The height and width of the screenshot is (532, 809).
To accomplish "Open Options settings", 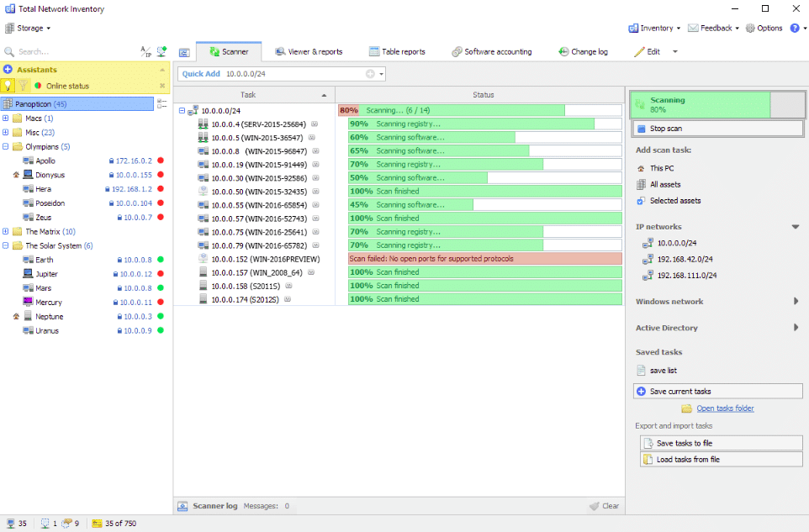I will coord(764,29).
